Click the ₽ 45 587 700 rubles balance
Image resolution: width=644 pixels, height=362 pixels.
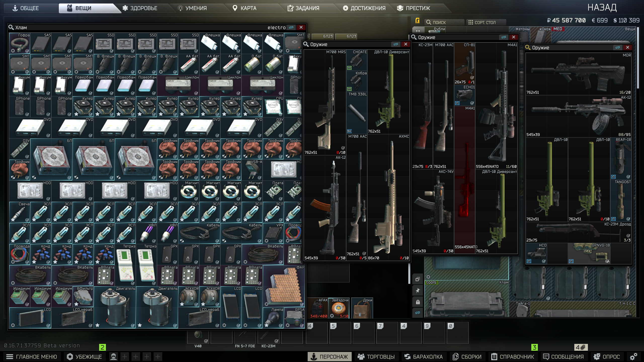coord(566,20)
